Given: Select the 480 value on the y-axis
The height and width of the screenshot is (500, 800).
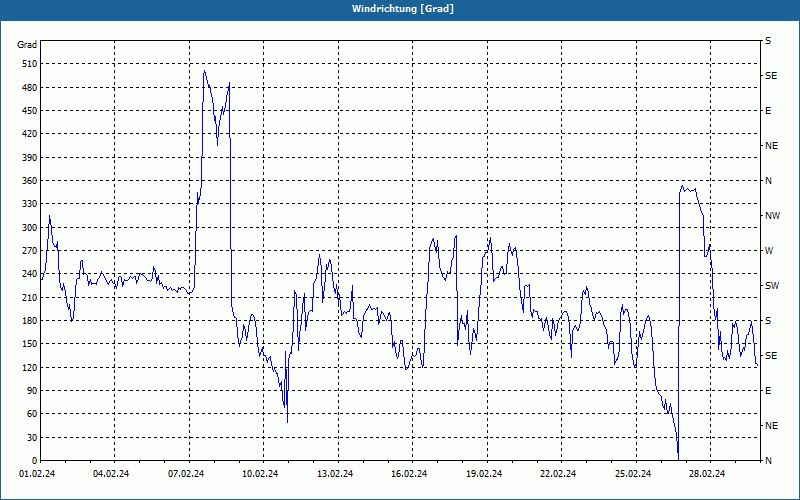Looking at the screenshot, I should pos(29,88).
